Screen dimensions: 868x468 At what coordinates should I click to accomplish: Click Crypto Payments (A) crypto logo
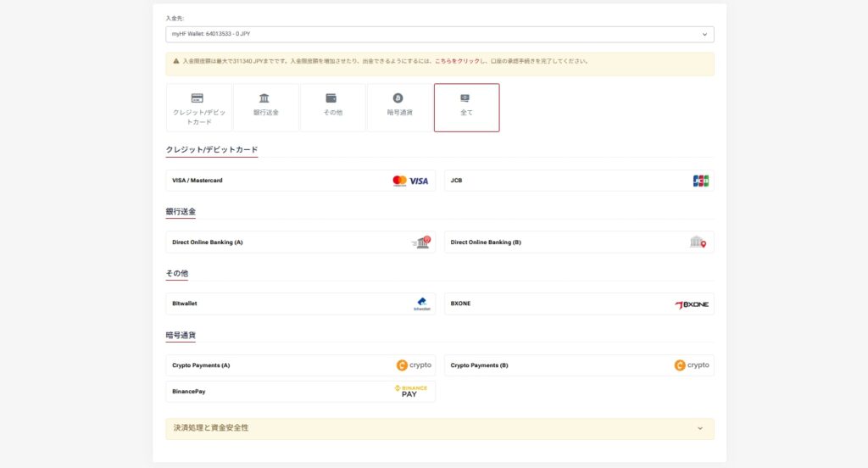point(414,365)
